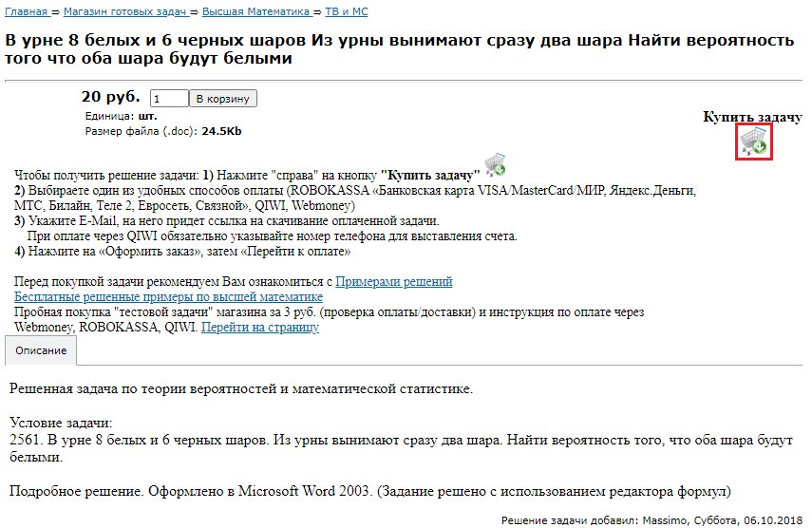Select the "Описание" tab
Viewport: 812px width, 528px height.
[41, 350]
